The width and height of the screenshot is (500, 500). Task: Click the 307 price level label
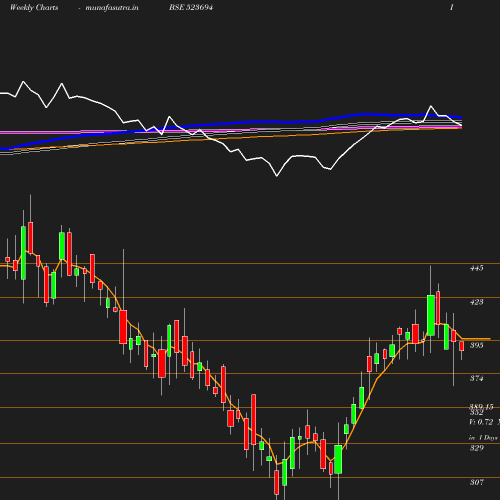coord(476,482)
